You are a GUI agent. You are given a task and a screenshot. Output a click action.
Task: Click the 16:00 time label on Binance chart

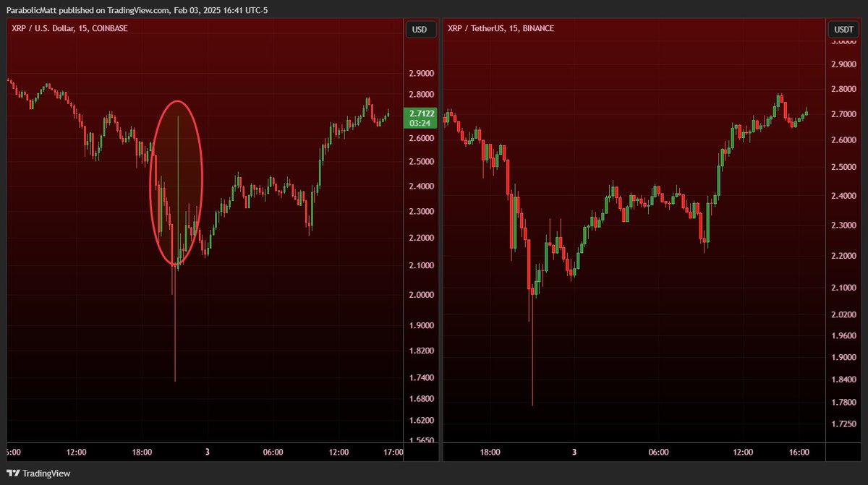click(798, 452)
